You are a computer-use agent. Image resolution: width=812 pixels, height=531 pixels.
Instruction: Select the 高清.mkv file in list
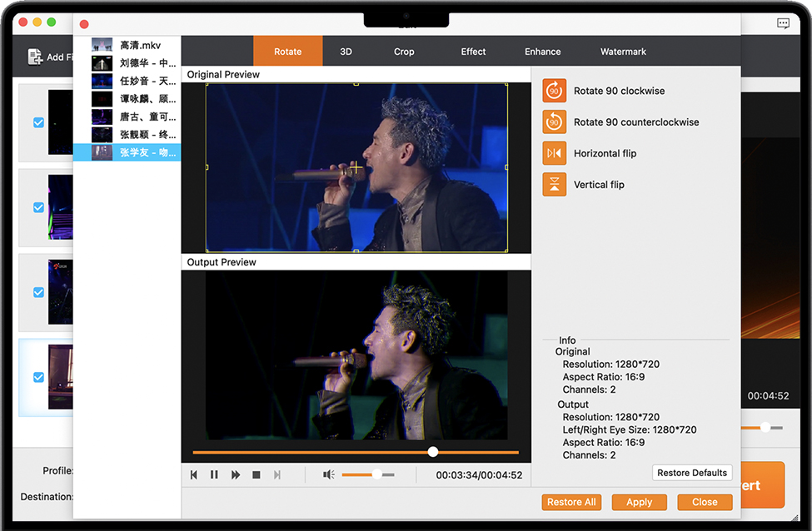point(140,45)
